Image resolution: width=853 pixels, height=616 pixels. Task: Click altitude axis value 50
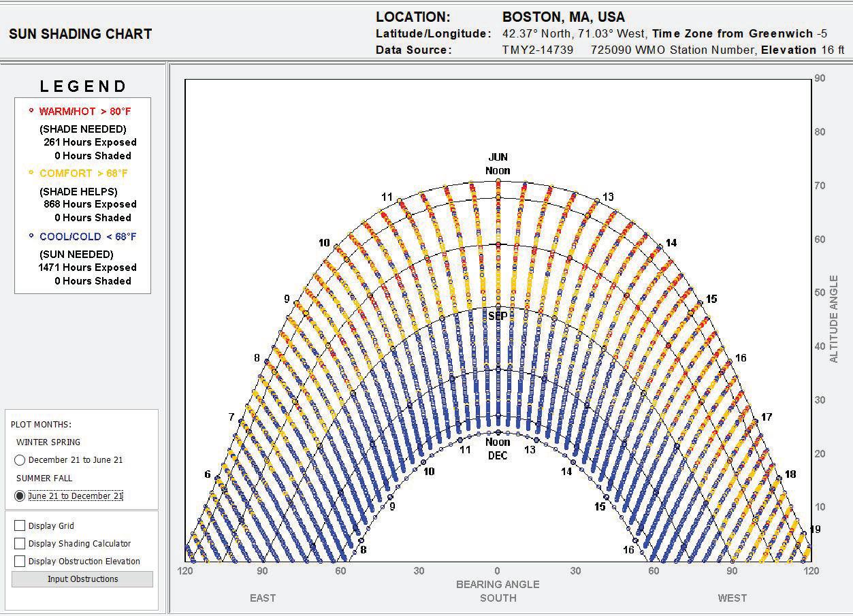coord(820,293)
